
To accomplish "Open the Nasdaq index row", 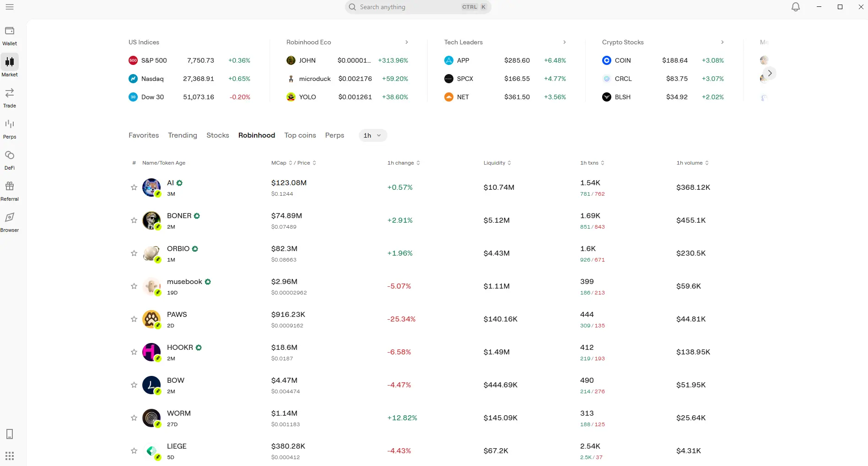I will 189,79.
